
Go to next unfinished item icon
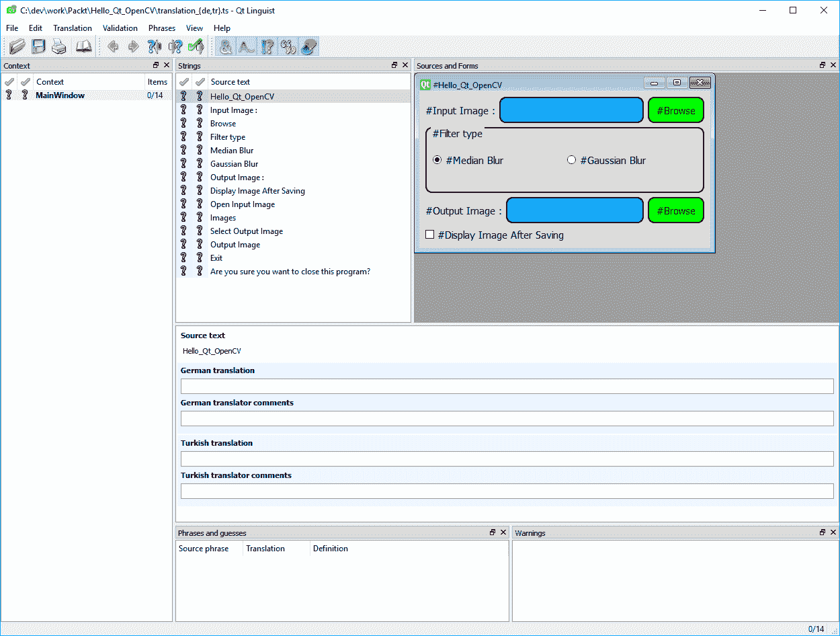(175, 46)
